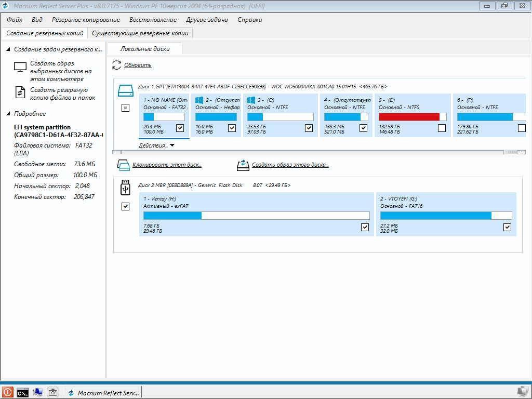Click the Свободное место value 73.6 МБ
Screen dimensions: 532x399
coord(85,164)
